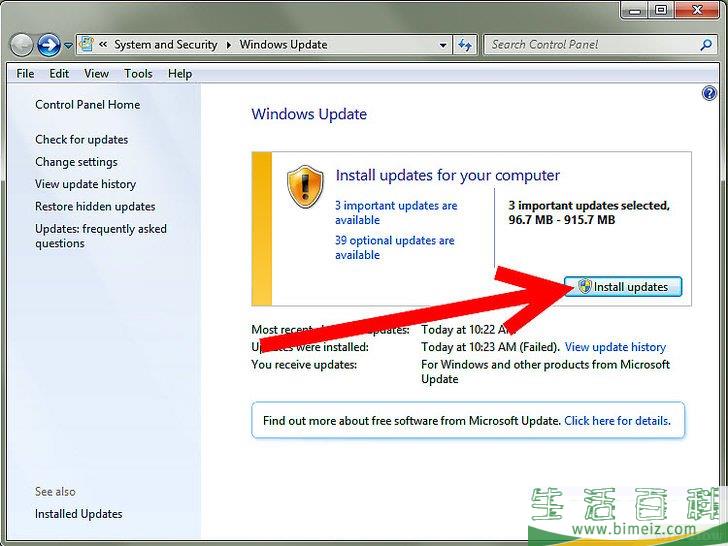Open Updates: frequently asked questions
Screen dimensions: 728x546
101,236
